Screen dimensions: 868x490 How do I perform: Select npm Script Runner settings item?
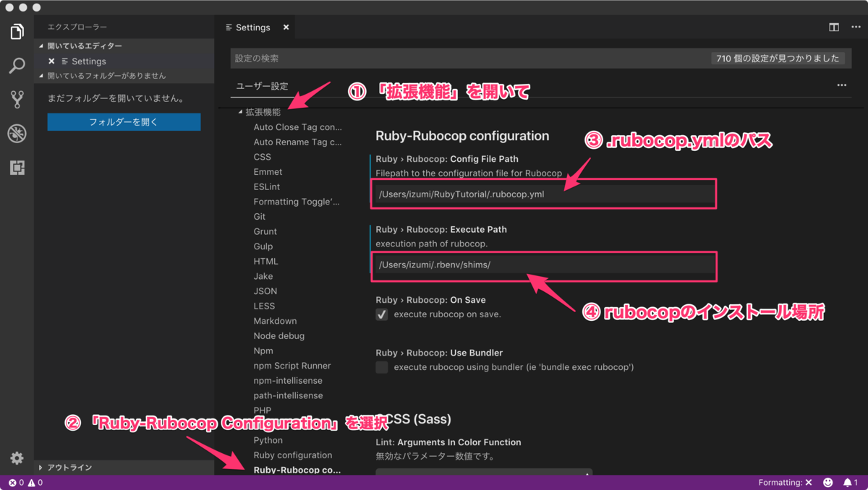[x=292, y=366]
